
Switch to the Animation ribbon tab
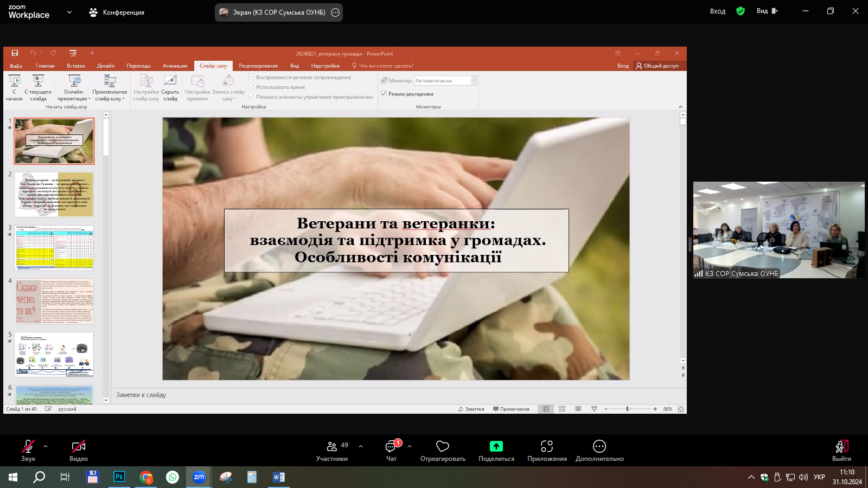pyautogui.click(x=175, y=66)
